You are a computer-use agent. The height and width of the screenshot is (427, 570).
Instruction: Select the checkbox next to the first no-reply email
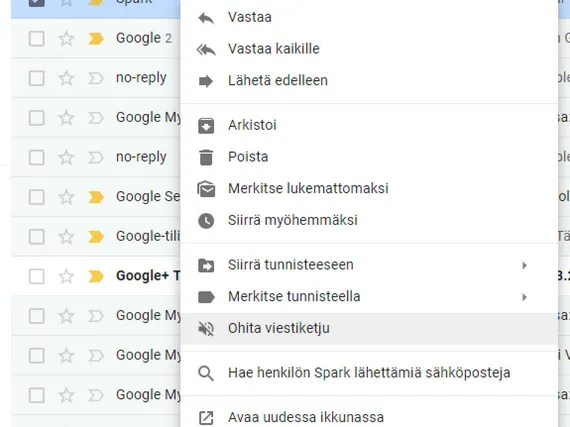(37, 78)
